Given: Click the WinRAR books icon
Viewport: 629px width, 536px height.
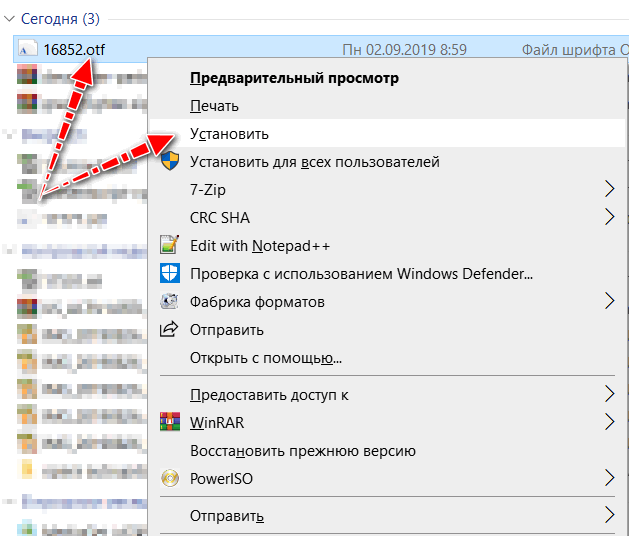Looking at the screenshot, I should point(170,422).
